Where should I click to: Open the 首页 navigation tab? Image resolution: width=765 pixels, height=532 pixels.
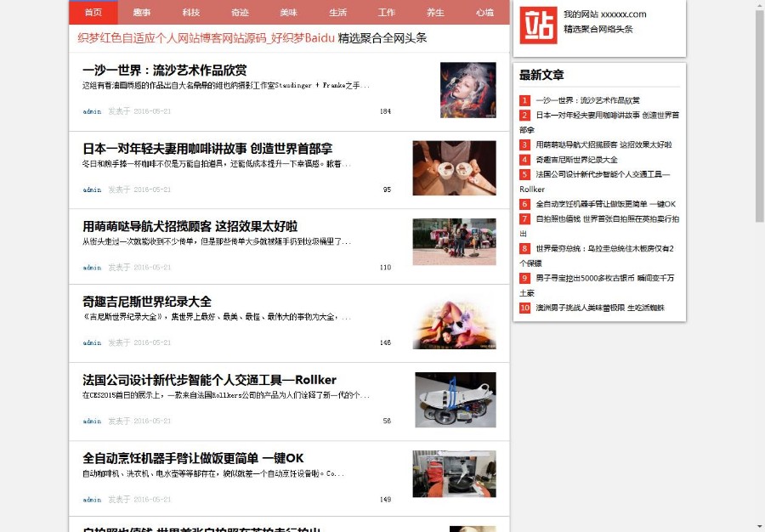coord(93,12)
